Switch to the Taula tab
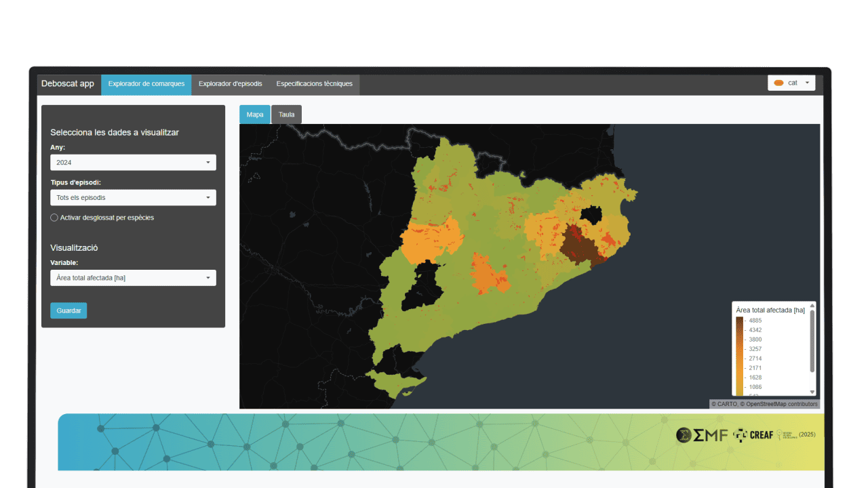This screenshot has height=488, width=868. point(286,115)
